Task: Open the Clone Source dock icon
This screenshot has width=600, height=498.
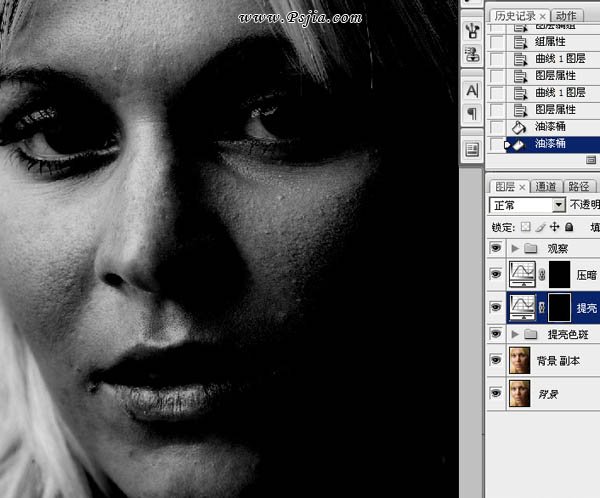Action: click(x=472, y=54)
